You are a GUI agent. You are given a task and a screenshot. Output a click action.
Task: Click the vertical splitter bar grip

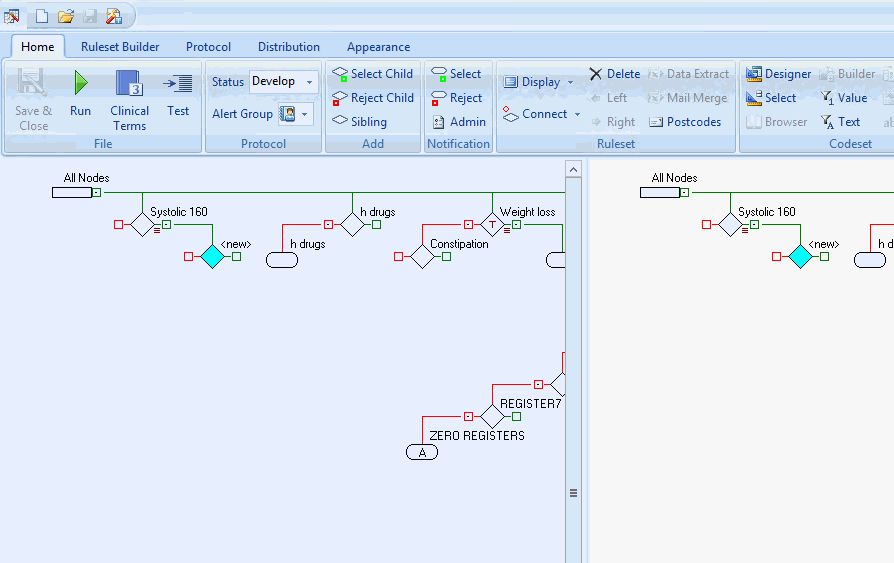tap(574, 493)
